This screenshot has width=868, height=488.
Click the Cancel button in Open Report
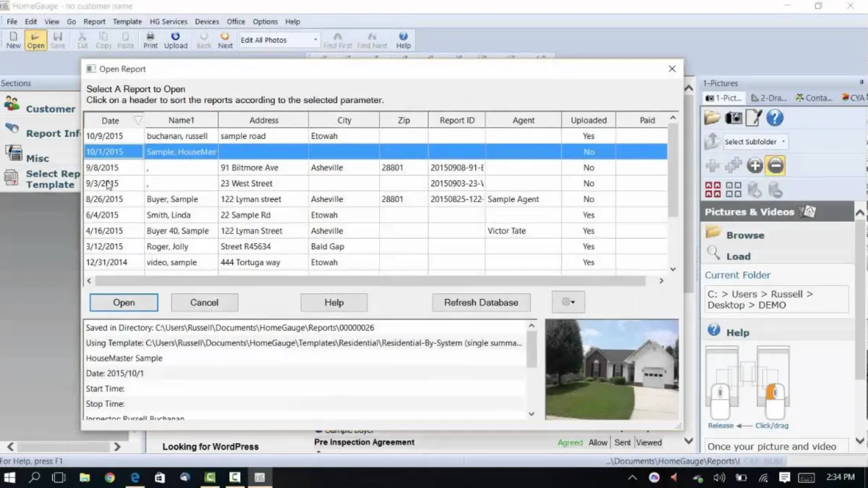204,303
